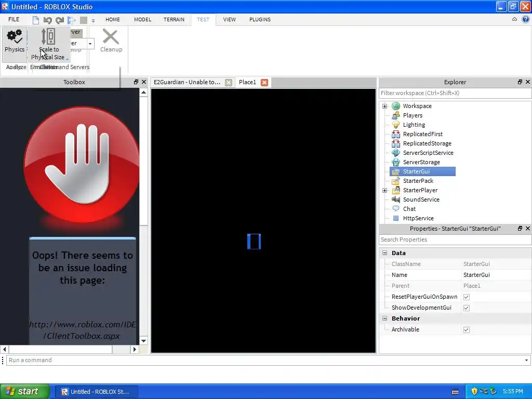
Task: Open the quick access toolbar customize arrow
Action: pyautogui.click(x=93, y=20)
